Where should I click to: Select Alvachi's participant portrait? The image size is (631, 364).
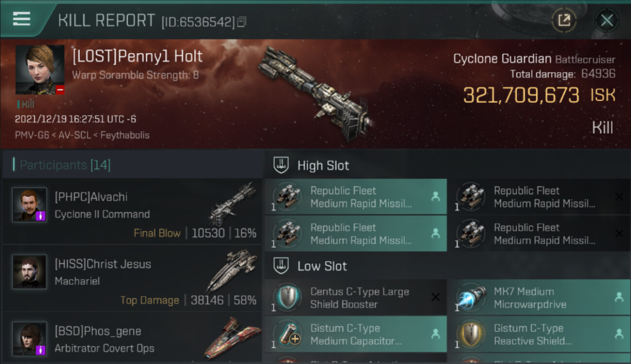(30, 205)
